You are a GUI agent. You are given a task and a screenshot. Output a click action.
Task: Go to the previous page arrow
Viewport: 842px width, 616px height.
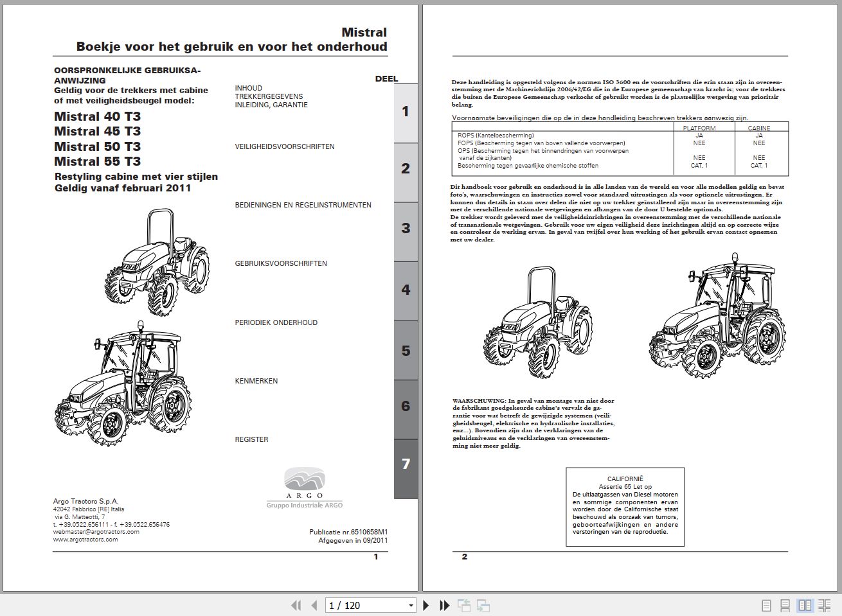314,605
